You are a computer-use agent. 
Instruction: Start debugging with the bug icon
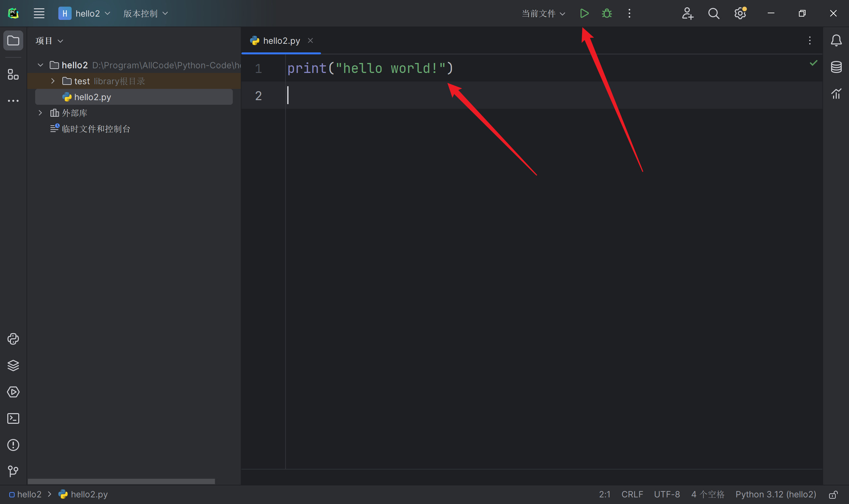coord(607,14)
